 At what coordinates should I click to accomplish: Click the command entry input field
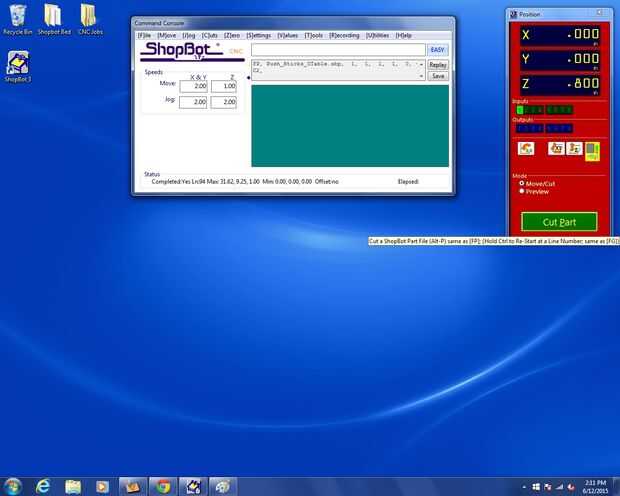[338, 50]
